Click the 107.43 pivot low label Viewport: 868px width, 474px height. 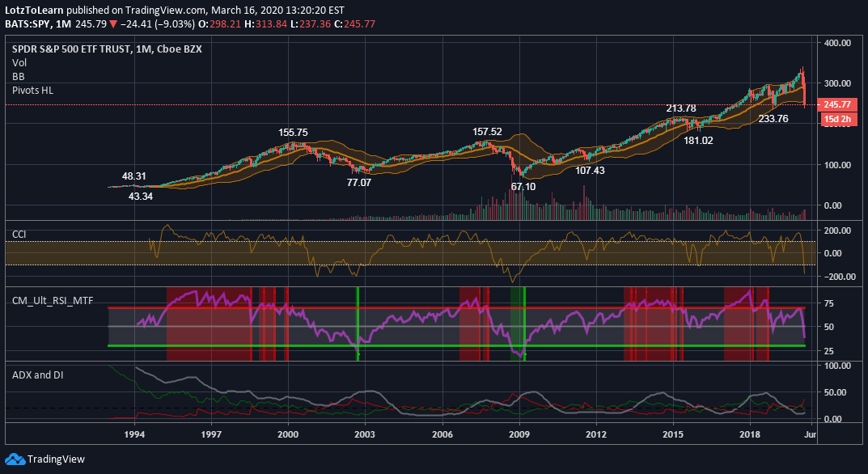[x=590, y=170]
